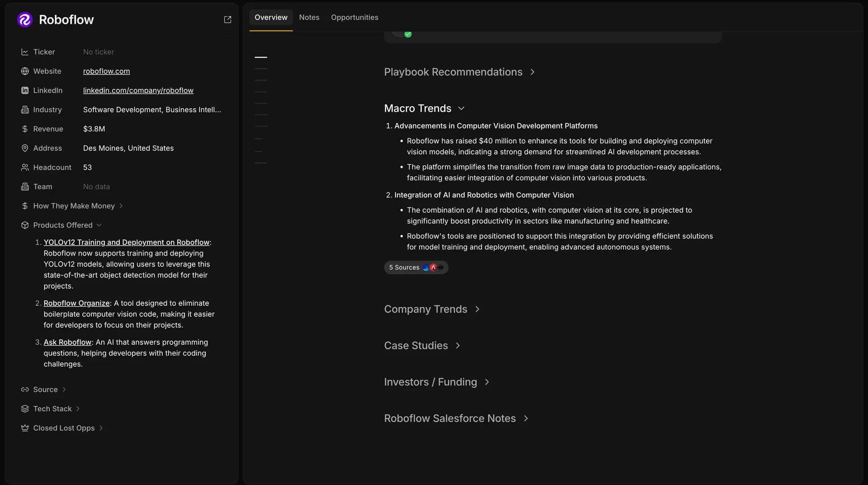
Task: Click the Headcount people icon
Action: point(25,167)
